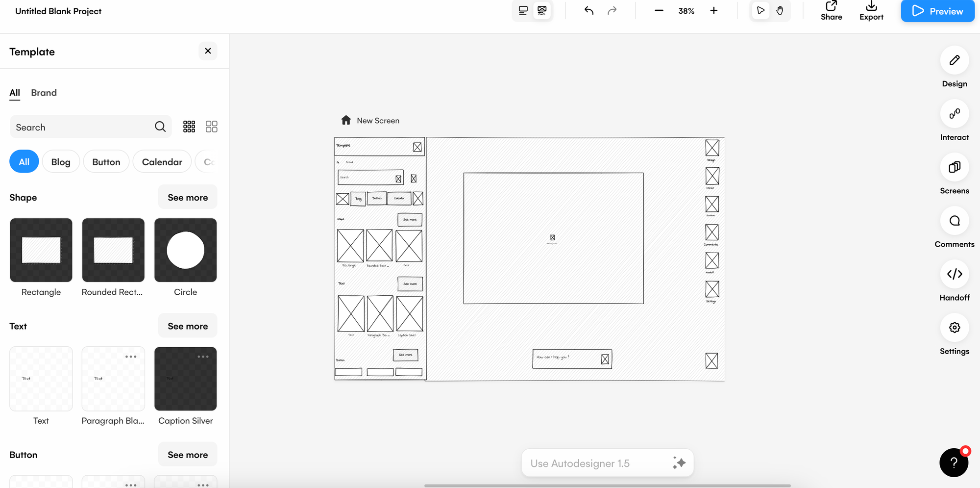Select the Circle shape thumbnail
This screenshot has height=488, width=980.
coord(186,250)
